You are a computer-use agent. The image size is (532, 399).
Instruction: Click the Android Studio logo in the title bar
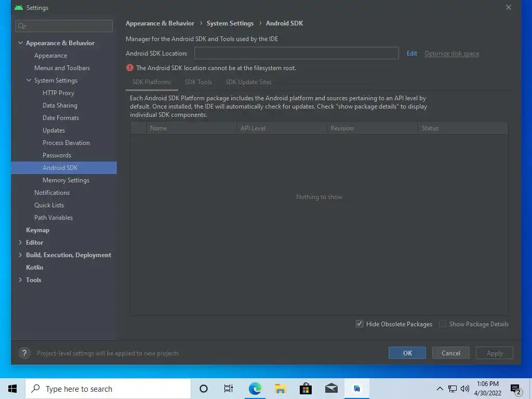click(19, 7)
